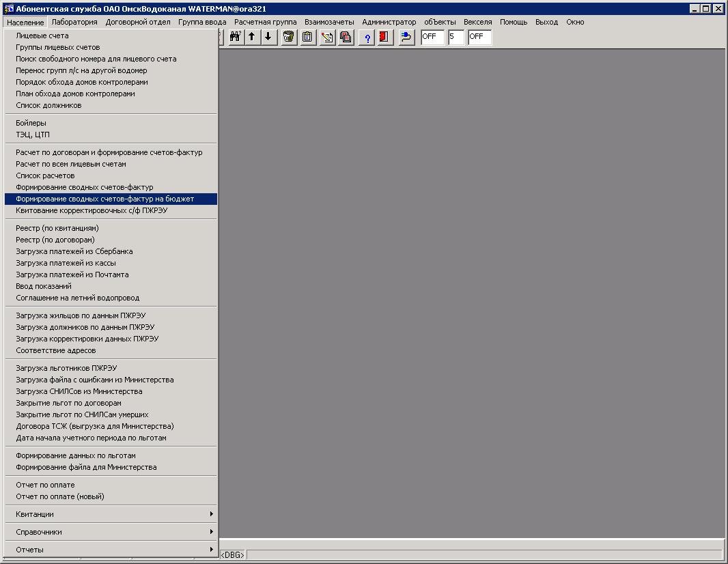728x564 pixels.
Task: Click the clipboard toolbar icon
Action: [308, 37]
